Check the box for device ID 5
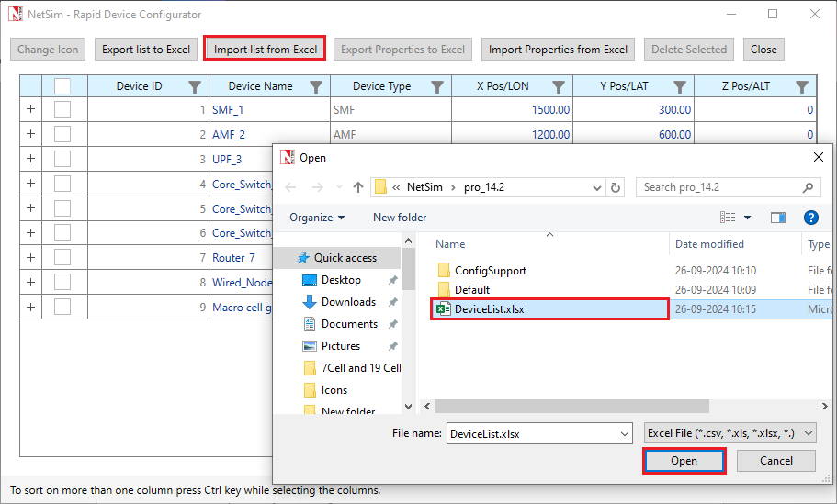837x504 pixels. pos(62,208)
